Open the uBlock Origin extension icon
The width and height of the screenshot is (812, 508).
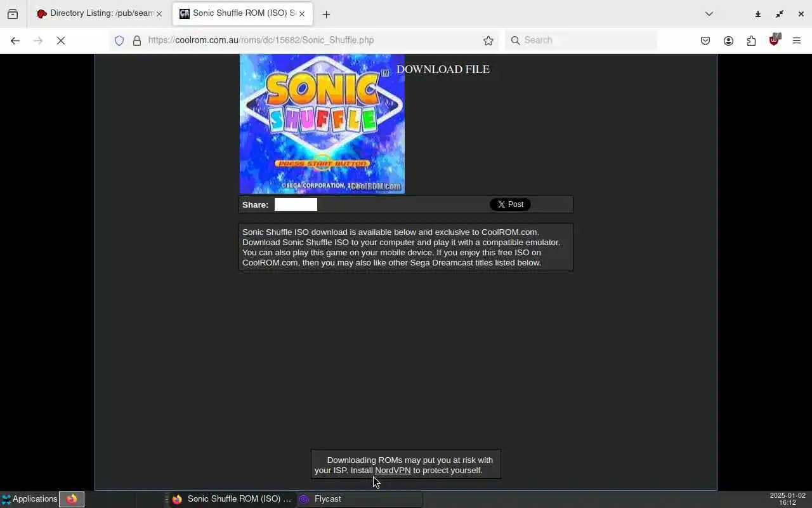click(x=774, y=40)
